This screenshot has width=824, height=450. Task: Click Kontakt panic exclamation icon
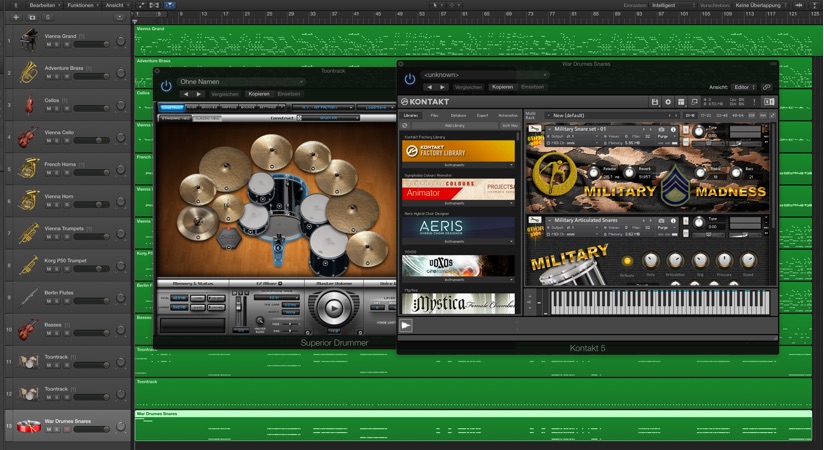755,101
